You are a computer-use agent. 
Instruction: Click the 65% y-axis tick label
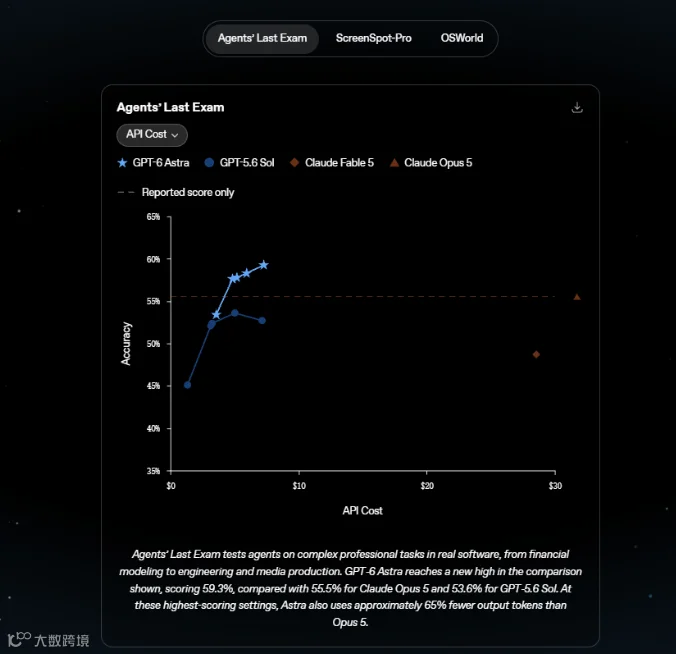[x=153, y=216]
